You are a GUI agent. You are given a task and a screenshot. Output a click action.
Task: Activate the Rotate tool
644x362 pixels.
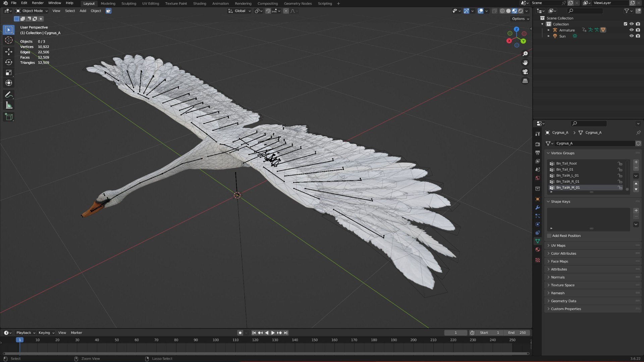(9, 62)
